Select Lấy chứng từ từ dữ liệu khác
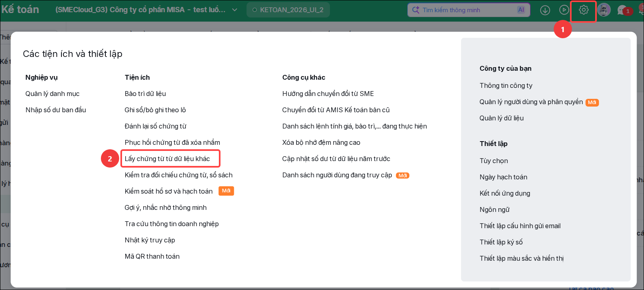This screenshot has width=644, height=290. [x=167, y=159]
